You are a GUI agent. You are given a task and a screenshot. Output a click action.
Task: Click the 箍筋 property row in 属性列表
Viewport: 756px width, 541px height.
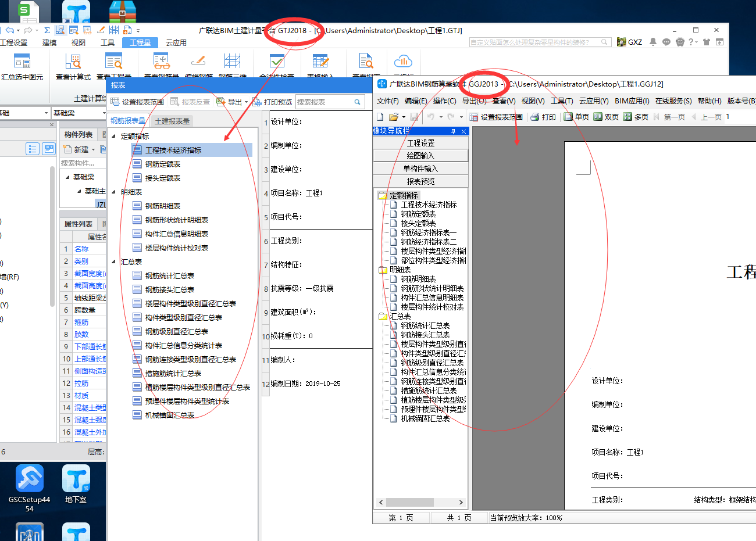[x=84, y=322]
